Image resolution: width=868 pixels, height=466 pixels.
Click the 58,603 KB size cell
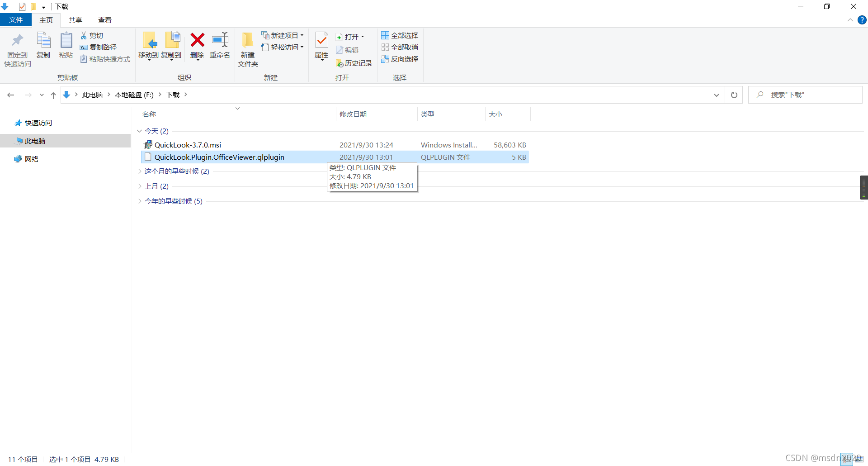click(x=510, y=145)
